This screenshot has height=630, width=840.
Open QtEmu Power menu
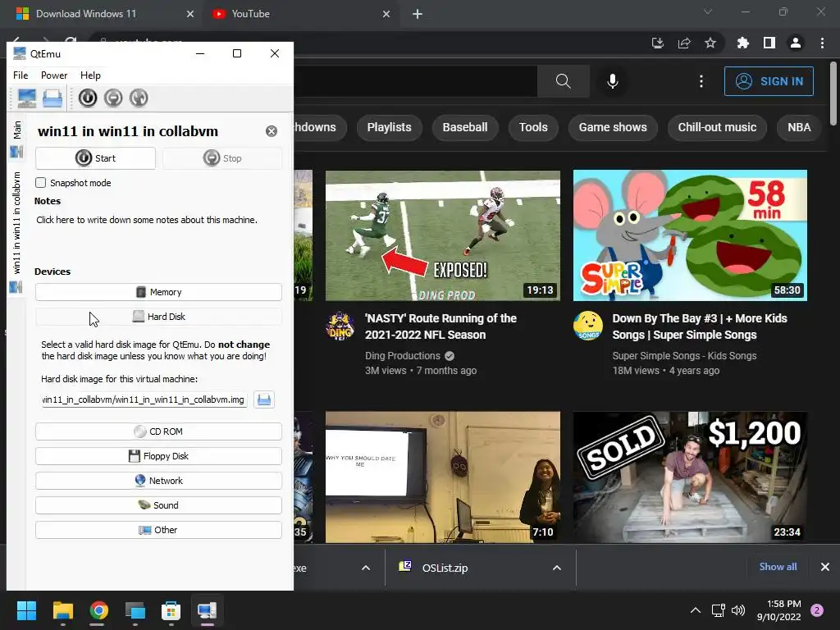(54, 75)
